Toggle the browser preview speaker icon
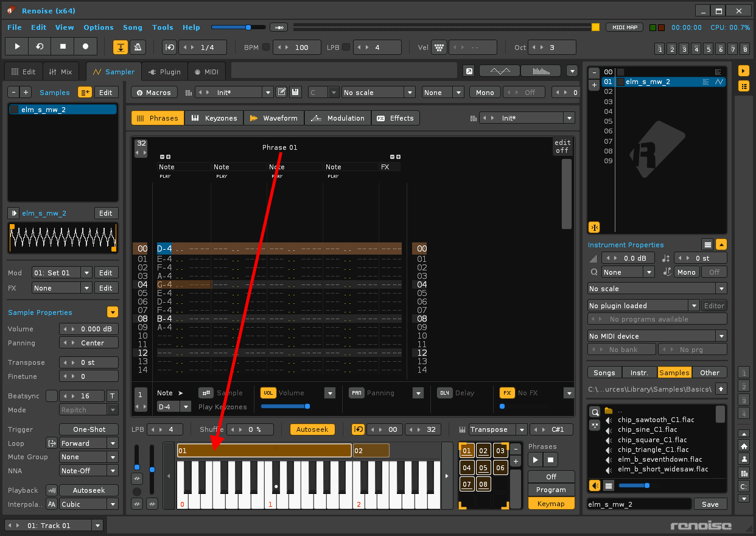This screenshot has width=756, height=536. point(595,485)
